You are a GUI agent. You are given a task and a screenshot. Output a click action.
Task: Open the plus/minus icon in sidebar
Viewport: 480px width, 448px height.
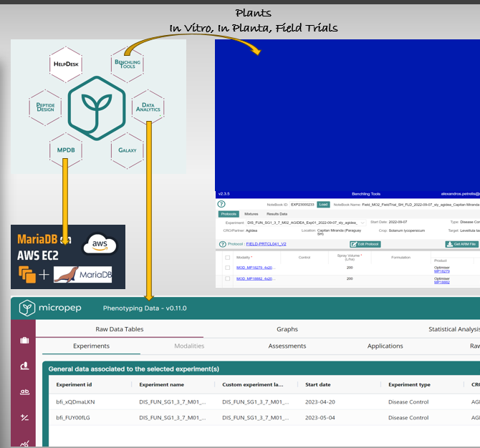coord(24,417)
